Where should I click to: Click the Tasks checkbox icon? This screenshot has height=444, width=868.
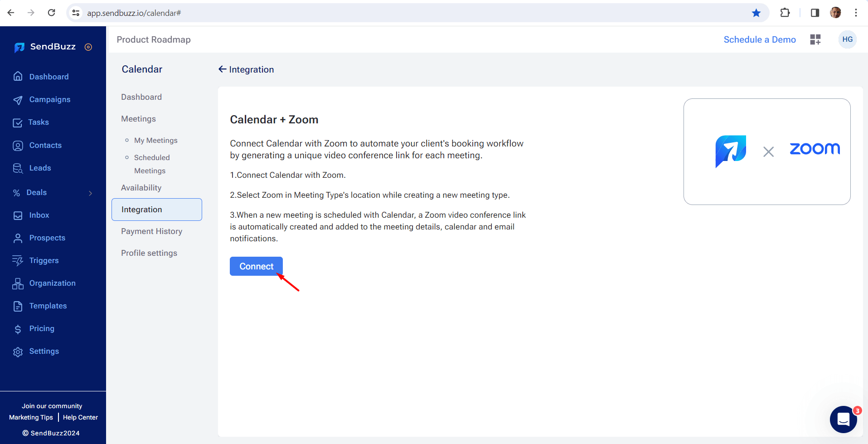18,122
